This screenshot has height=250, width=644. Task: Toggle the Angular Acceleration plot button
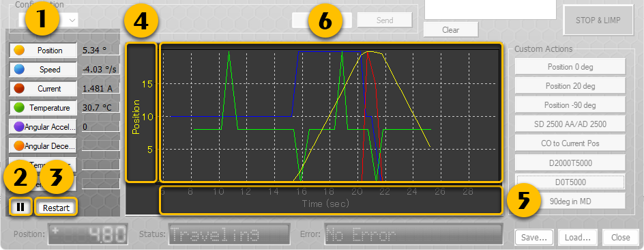pos(43,127)
